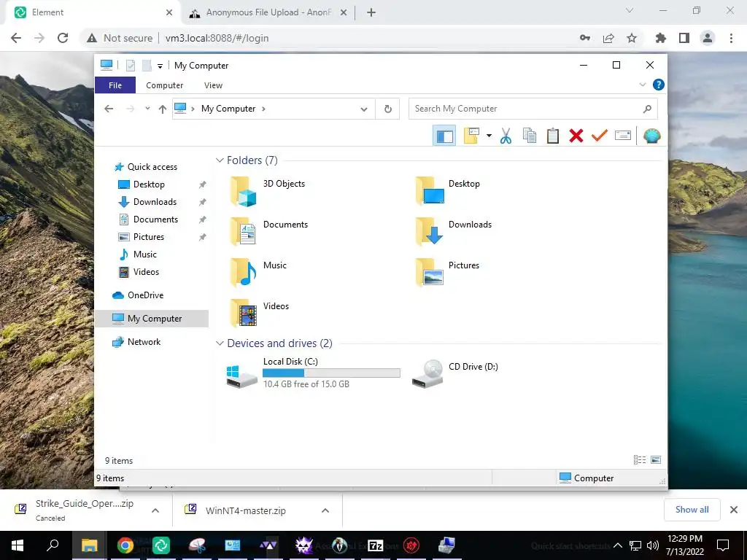The image size is (747, 560).
Task: Click the Properties icon in title bar
Action: 130,65
